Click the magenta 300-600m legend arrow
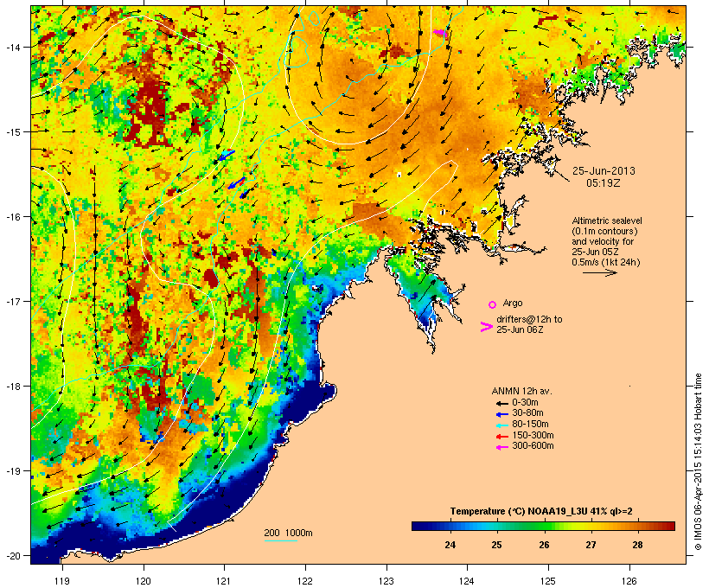This screenshot has width=709, height=588. [502, 447]
